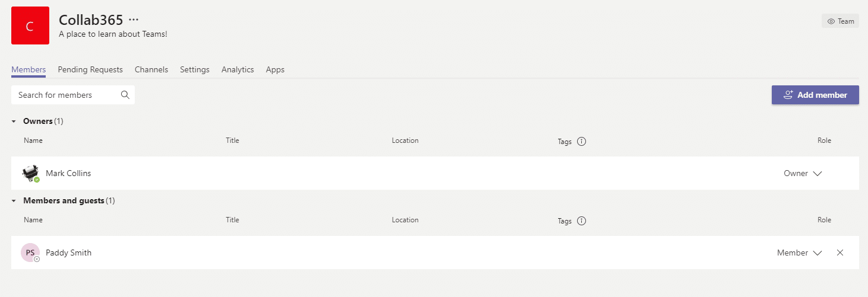Open the Settings tab
The image size is (868, 297).
coord(195,70)
